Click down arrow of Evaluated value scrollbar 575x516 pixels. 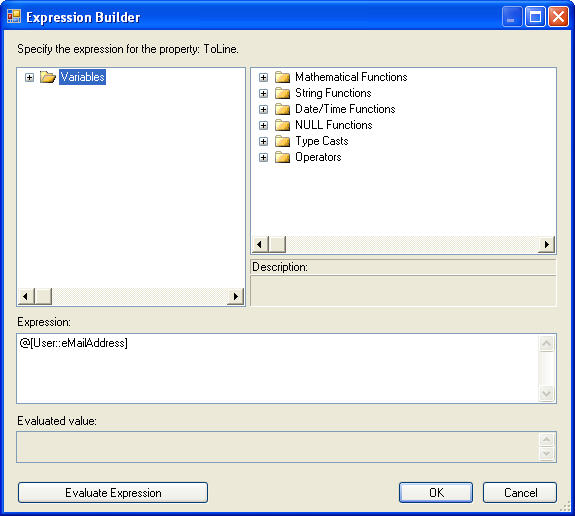[x=546, y=454]
